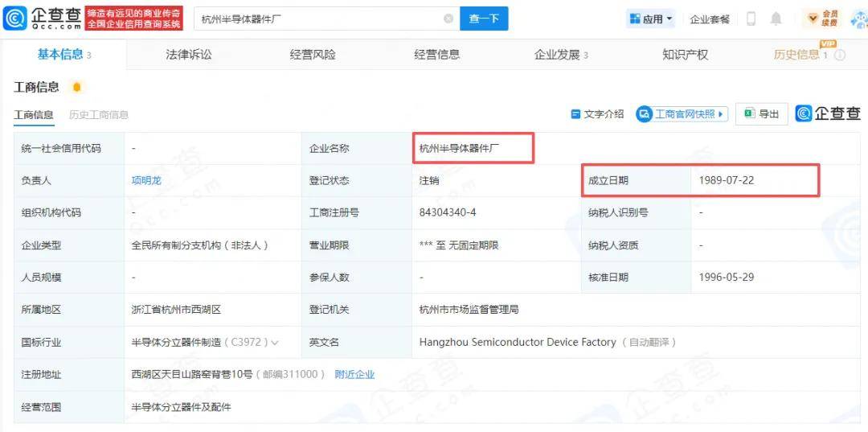Viewport: 868px width, 432px height.
Task: Click the Qcc logo in the header
Action: point(42,18)
